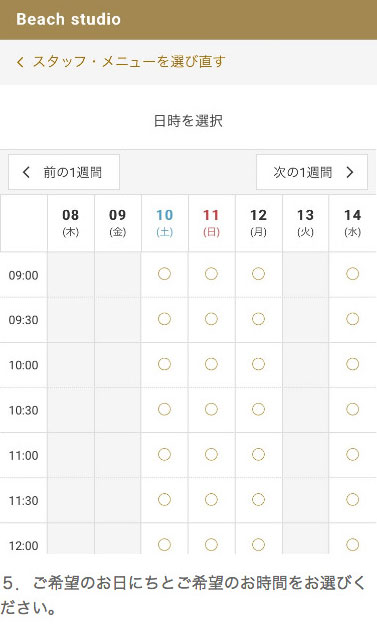Screen dimensions: 377x643
Task: Select the 09:00 slot on Saturday the 10th
Action: [x=164, y=274]
